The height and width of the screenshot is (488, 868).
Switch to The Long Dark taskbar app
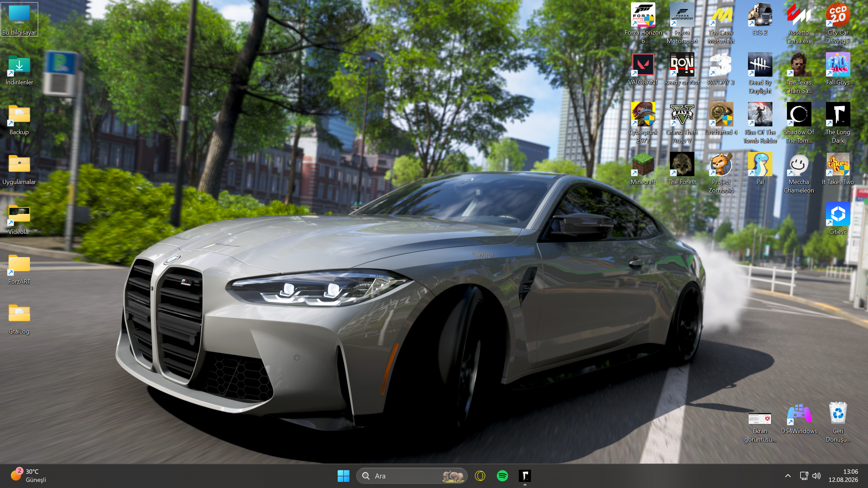[x=525, y=476]
